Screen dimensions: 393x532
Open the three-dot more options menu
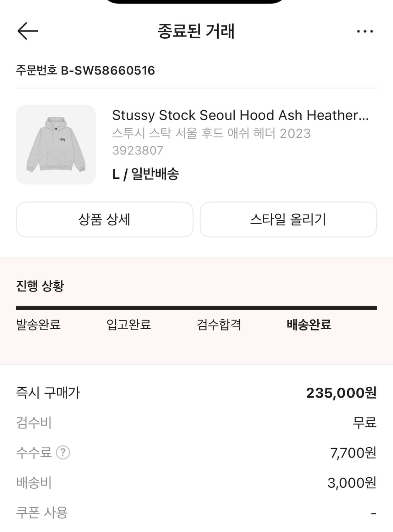(365, 32)
